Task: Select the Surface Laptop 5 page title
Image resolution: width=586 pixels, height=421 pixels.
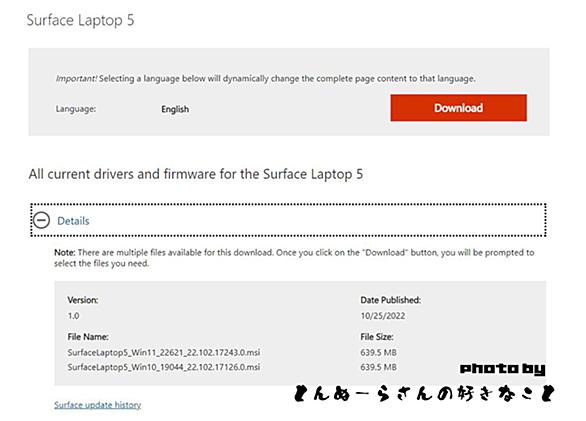Action: pyautogui.click(x=80, y=20)
